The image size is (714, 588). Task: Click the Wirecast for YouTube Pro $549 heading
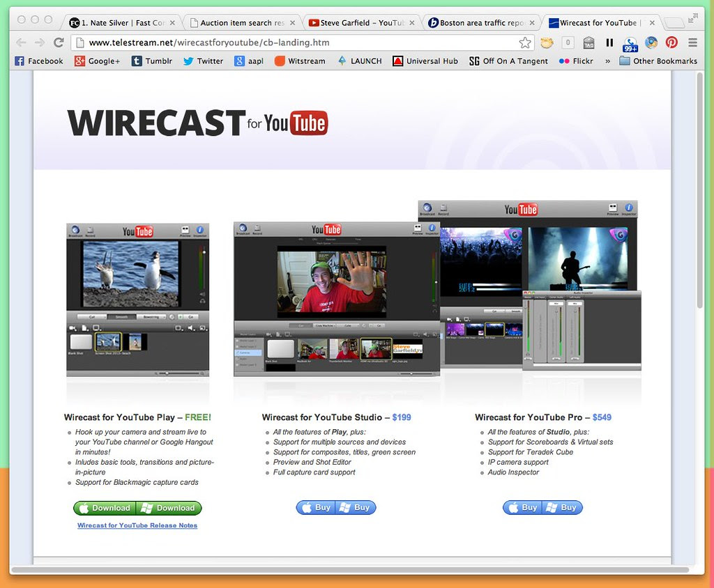click(x=542, y=417)
